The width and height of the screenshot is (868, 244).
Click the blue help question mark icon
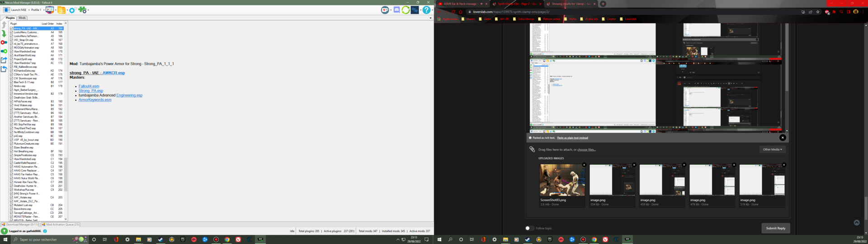[x=426, y=10]
